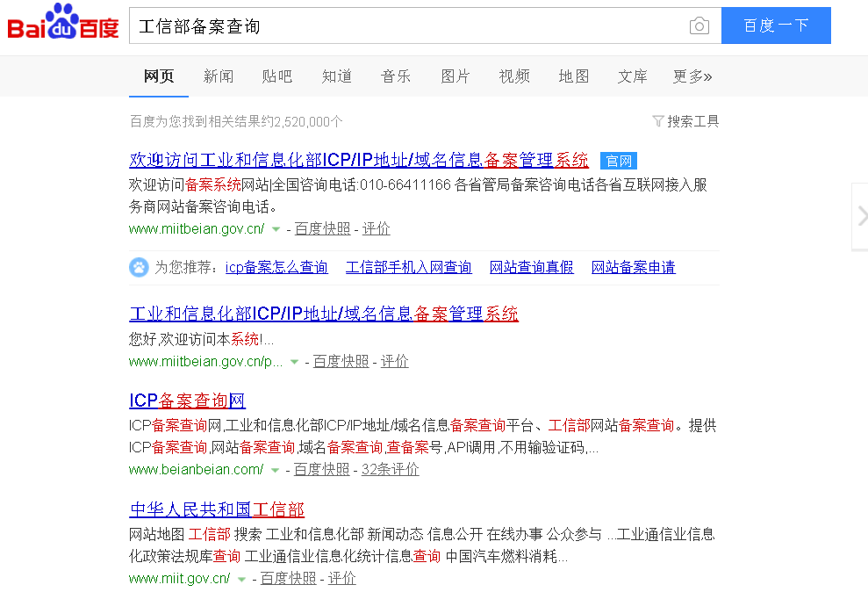Expand dropdown arrow next to www.miitbeian.gov.cn/p...
This screenshot has width=868, height=592.
coord(294,362)
